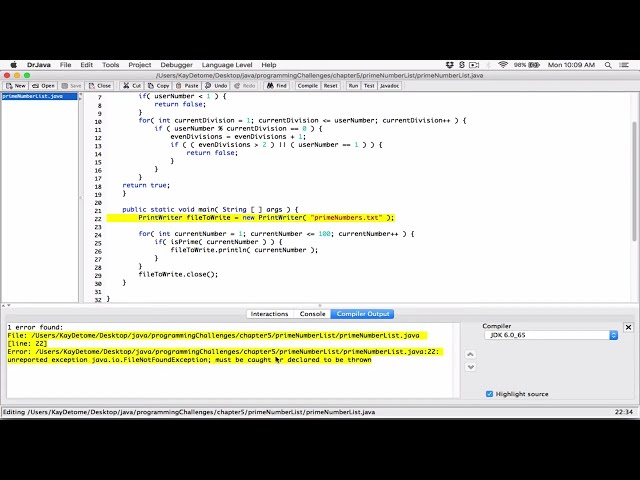Click the 'fileToWrite.println( currentNumber );' line

244,250
